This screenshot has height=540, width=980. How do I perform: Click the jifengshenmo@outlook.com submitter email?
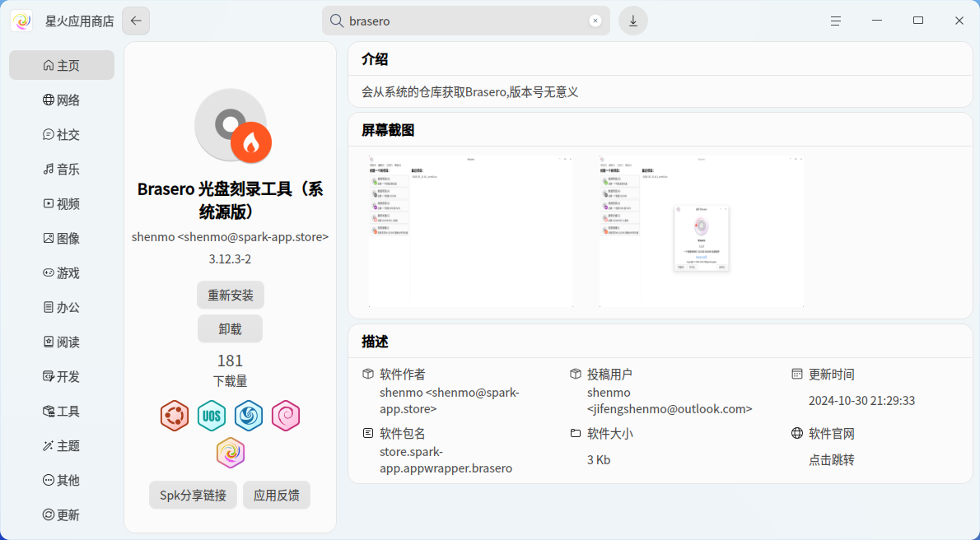(x=670, y=409)
